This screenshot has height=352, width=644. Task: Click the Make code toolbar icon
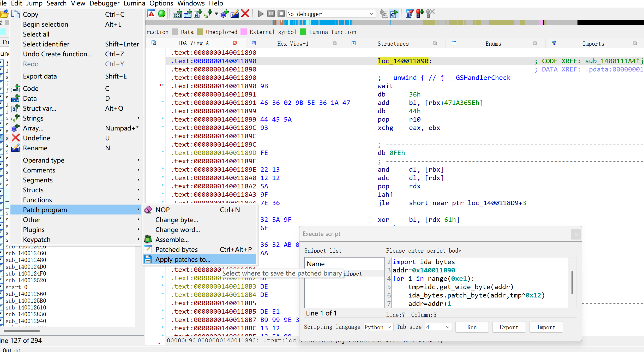tap(178, 14)
